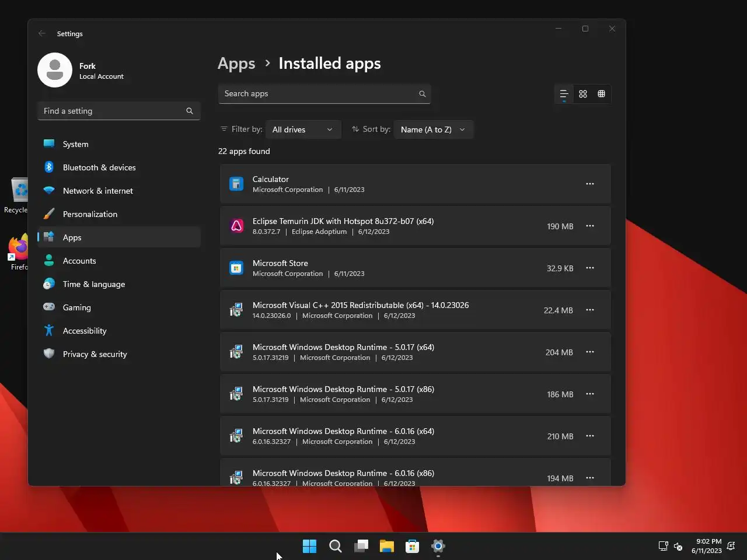Open Time & language settings
Viewport: 747px width, 560px height.
coord(119,284)
